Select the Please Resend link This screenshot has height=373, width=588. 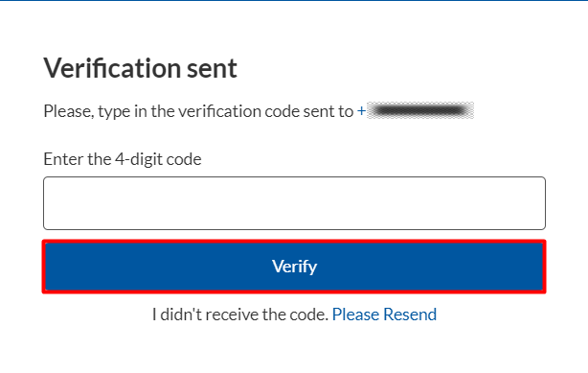point(384,315)
